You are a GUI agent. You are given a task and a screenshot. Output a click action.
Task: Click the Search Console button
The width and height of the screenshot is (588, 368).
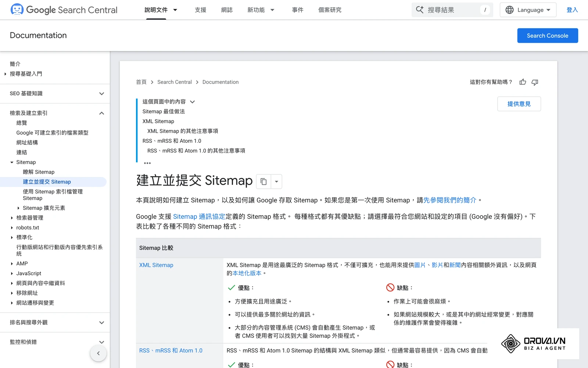point(548,36)
